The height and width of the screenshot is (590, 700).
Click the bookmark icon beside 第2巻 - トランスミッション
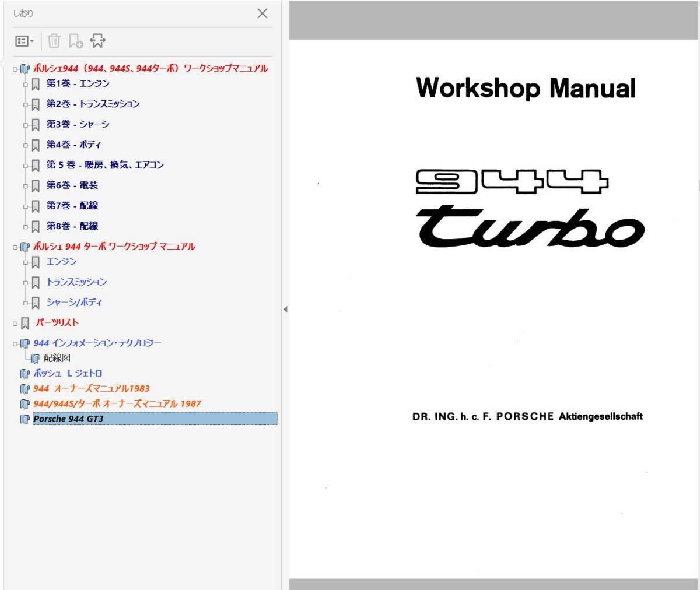36,104
